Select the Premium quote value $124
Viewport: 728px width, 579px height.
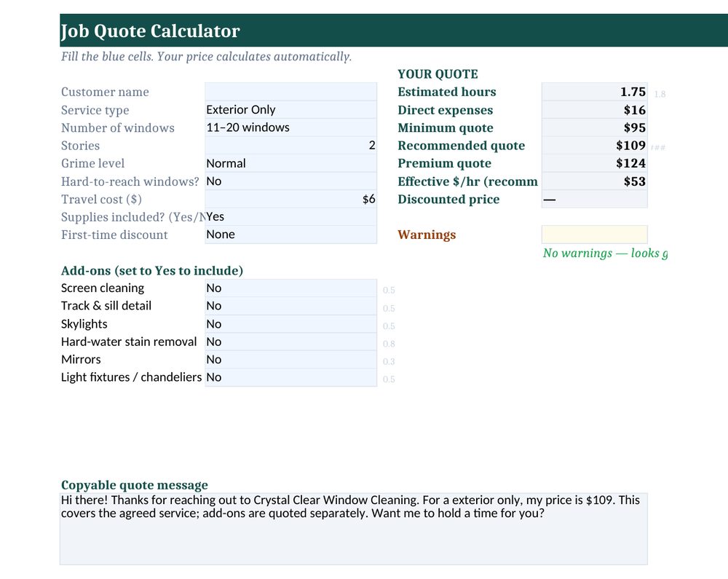pyautogui.click(x=594, y=163)
